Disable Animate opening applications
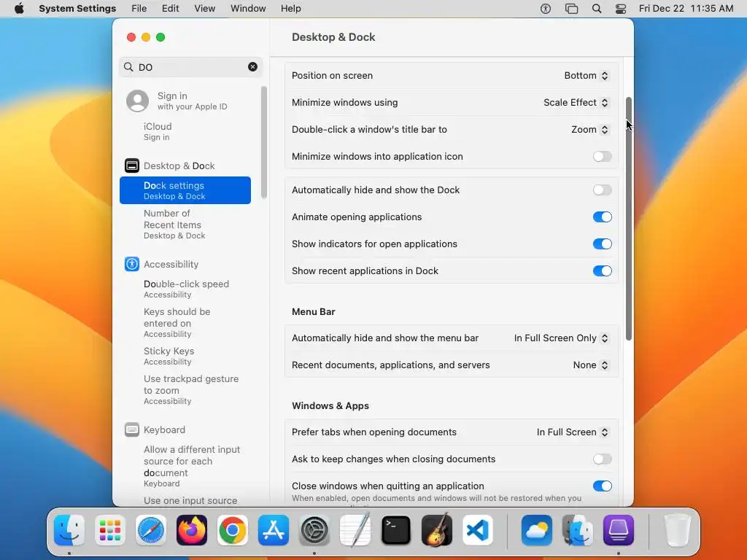 pyautogui.click(x=602, y=217)
